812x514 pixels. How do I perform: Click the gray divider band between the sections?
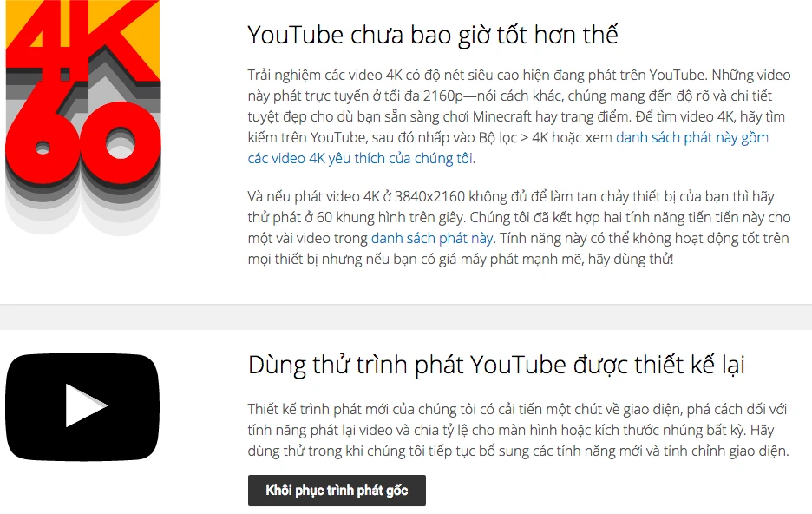coord(406,317)
